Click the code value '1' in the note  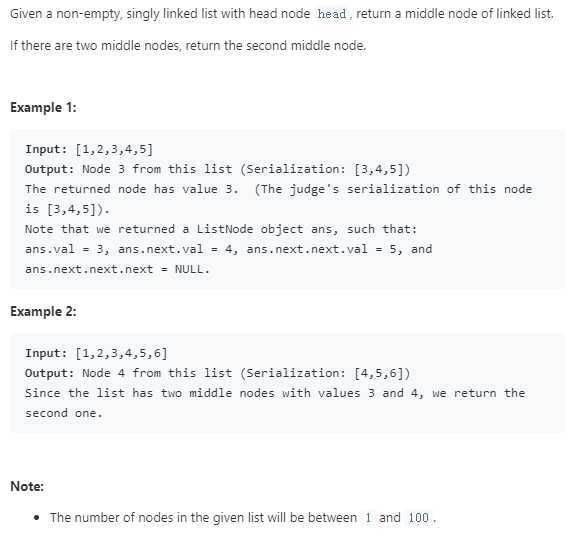(368, 518)
